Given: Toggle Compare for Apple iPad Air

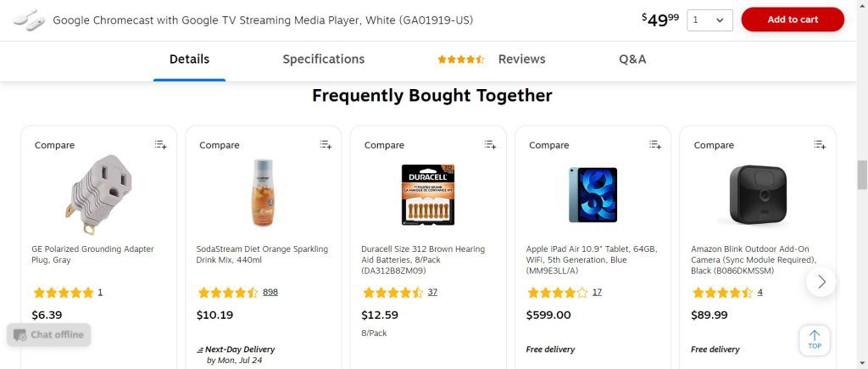Looking at the screenshot, I should pos(548,145).
